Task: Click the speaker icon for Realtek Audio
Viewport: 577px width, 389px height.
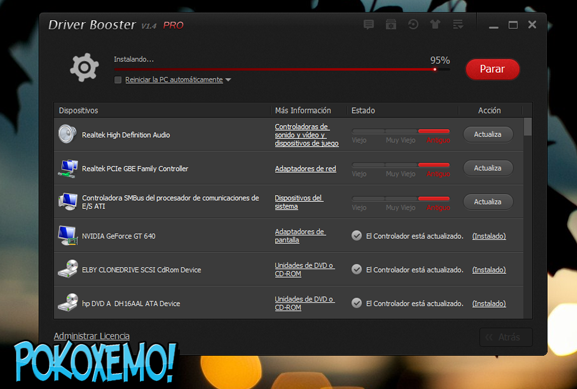Action: (x=67, y=134)
